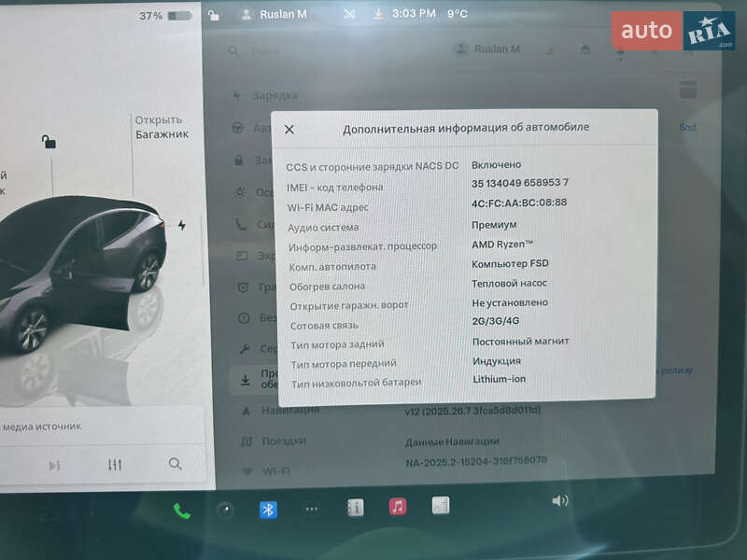Tap the search magnifier in the media player
Viewport: 747px width, 560px height.
tap(175, 464)
